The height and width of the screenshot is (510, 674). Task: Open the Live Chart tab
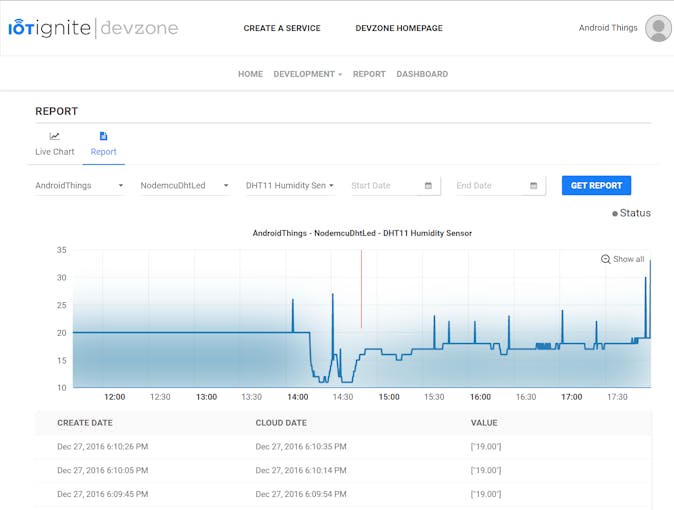pyautogui.click(x=55, y=144)
